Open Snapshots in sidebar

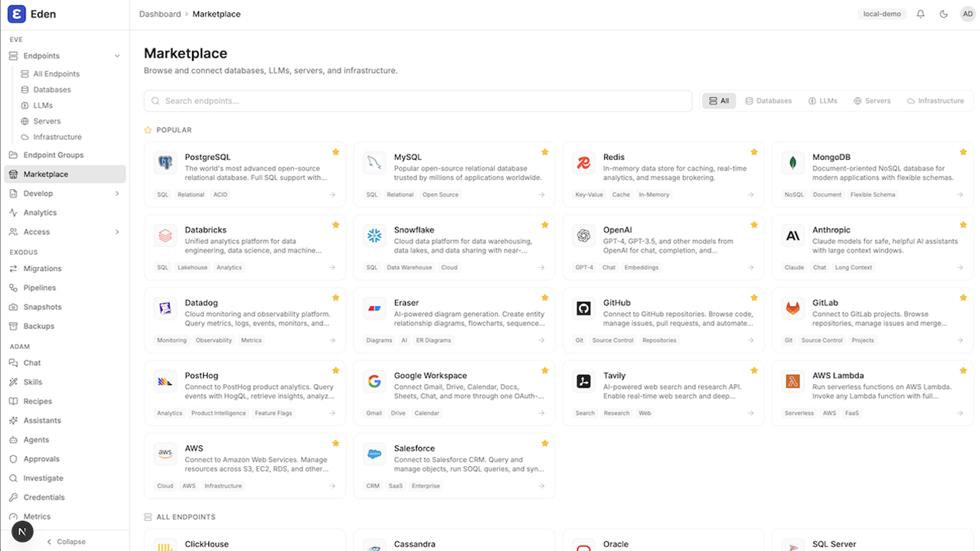[x=65, y=307]
